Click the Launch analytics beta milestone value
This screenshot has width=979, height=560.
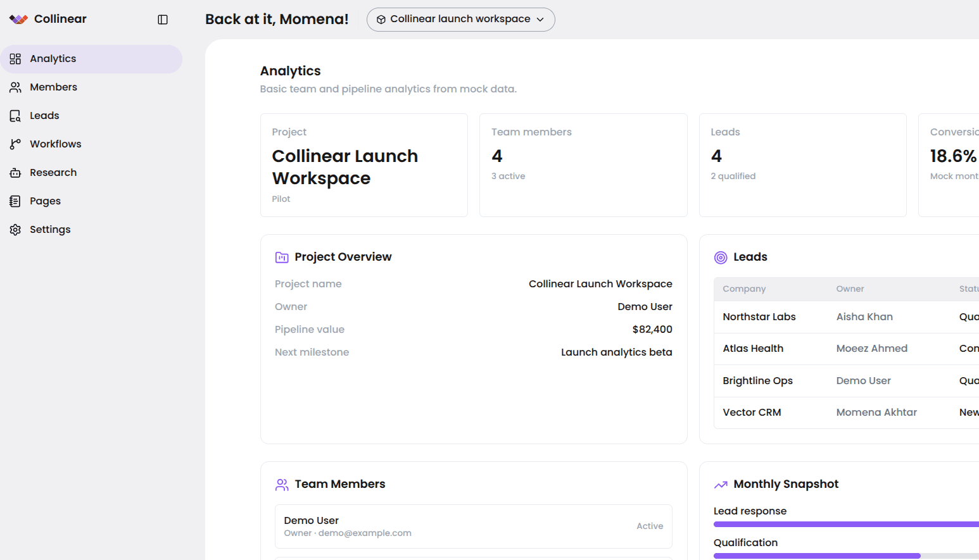click(617, 352)
